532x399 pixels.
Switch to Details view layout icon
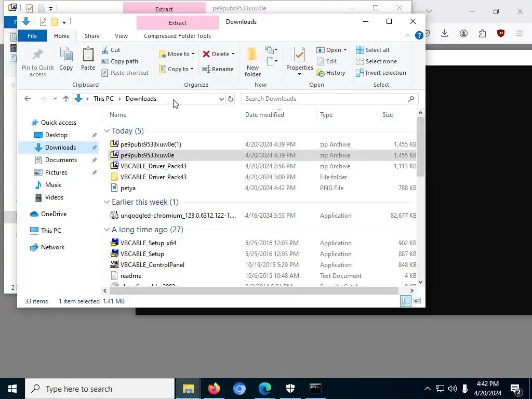pos(406,301)
